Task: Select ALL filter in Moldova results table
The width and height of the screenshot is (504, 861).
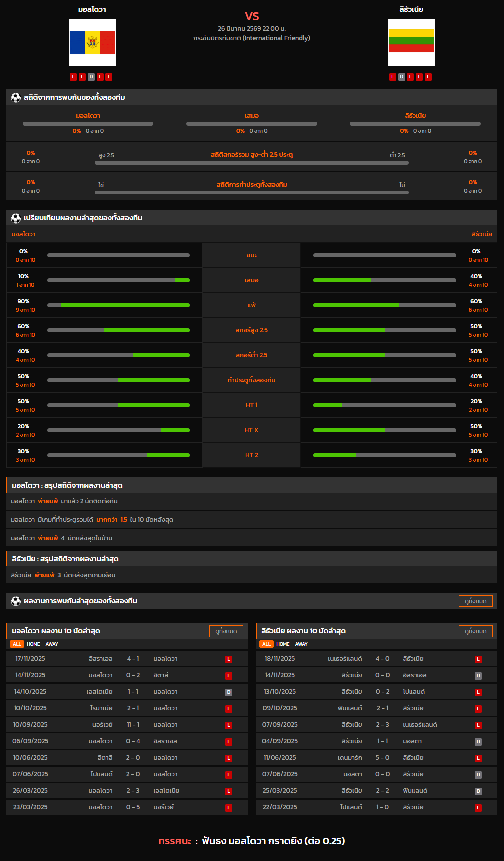Action: [x=17, y=644]
